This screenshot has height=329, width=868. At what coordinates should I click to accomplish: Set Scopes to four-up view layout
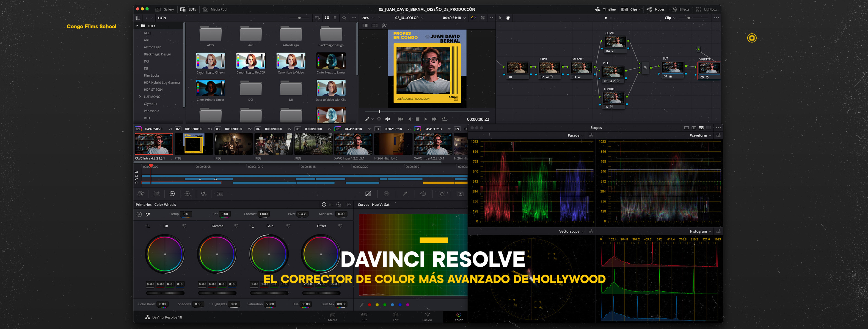(x=701, y=128)
